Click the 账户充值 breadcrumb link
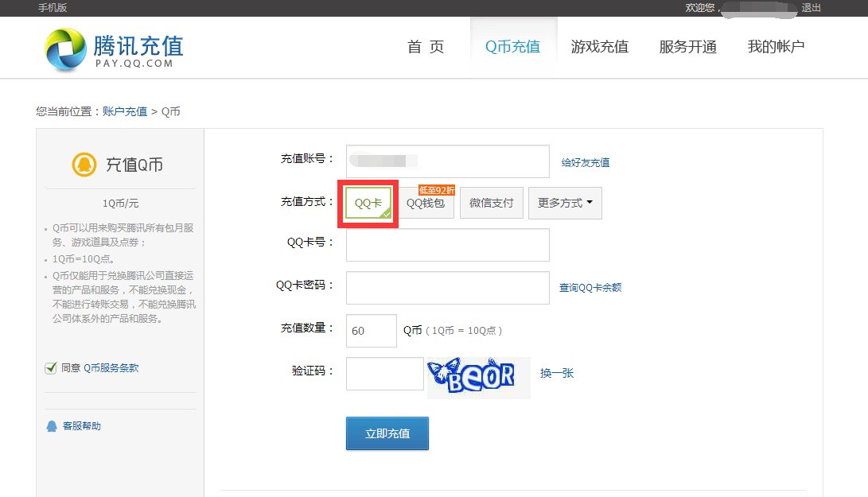This screenshot has width=868, height=497. [125, 112]
